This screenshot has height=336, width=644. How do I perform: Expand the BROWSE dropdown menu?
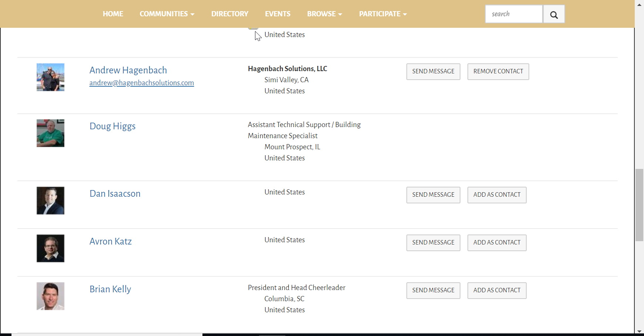pos(325,14)
